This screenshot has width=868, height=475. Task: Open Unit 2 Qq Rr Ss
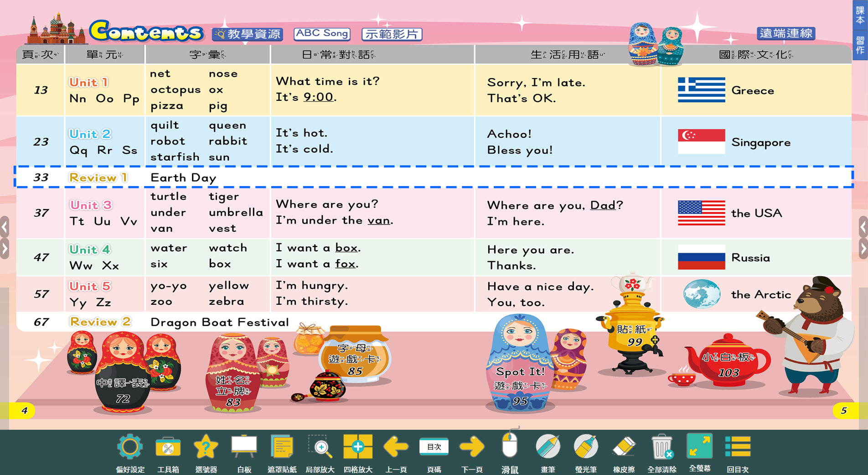103,142
